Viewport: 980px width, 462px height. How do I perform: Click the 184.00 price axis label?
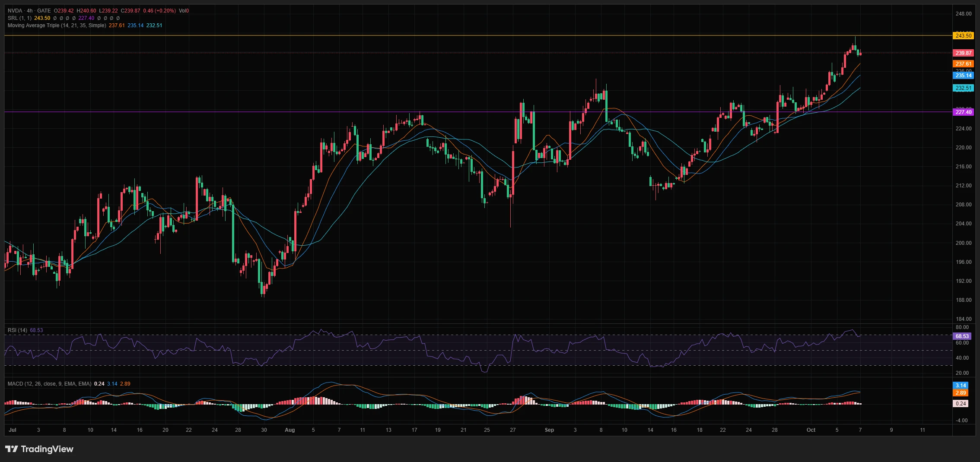[963, 319]
